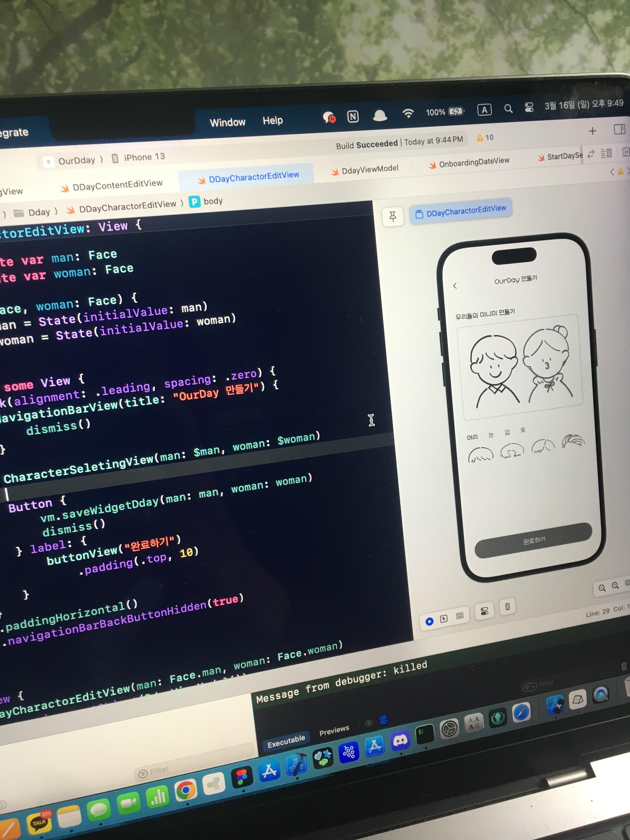Switch console to Executable output
Viewport: 630px width, 840px height.
tap(287, 741)
